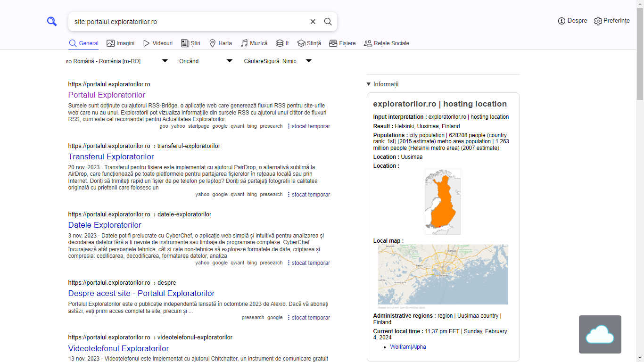
Task: Click the people icon on Rețele Sociale tab
Action: (x=367, y=43)
